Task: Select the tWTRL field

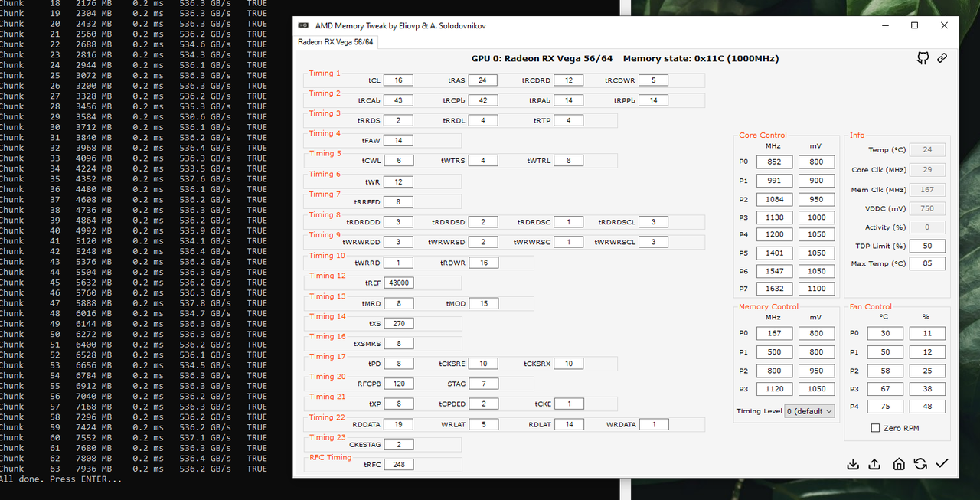Action: tap(569, 161)
